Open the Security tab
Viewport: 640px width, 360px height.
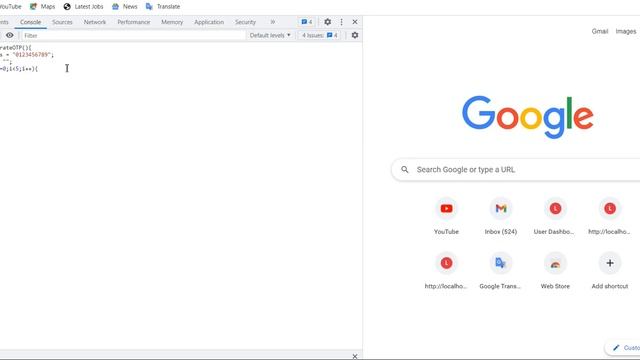click(245, 22)
